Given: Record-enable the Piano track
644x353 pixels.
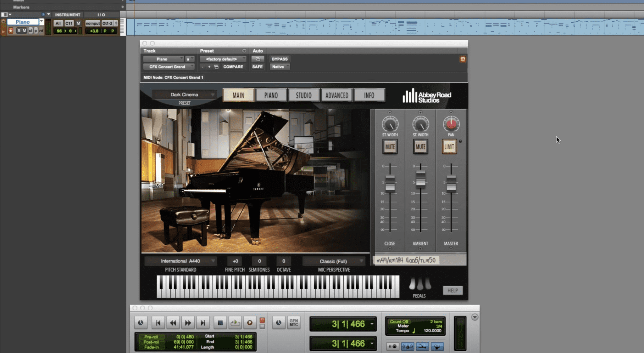Looking at the screenshot, I should tap(11, 30).
